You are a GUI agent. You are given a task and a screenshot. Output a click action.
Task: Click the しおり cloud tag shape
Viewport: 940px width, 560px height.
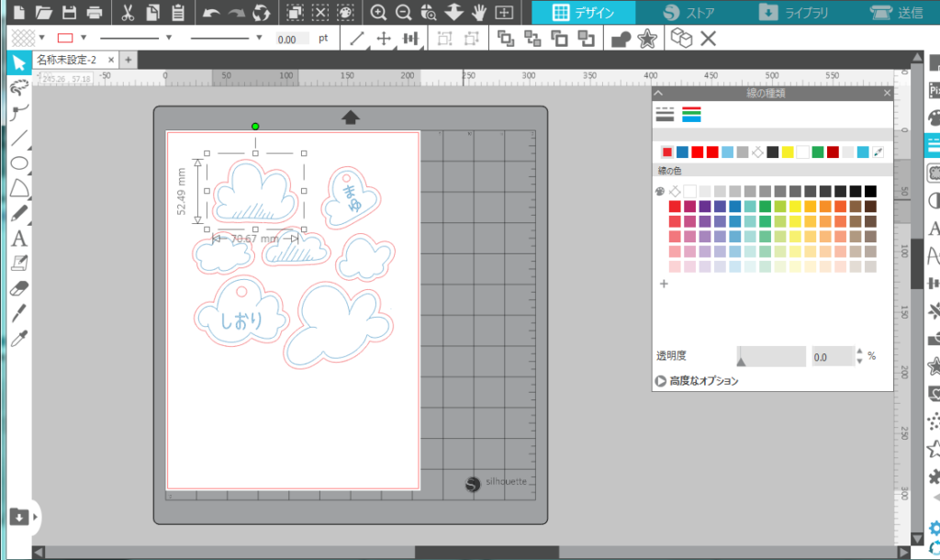pyautogui.click(x=241, y=310)
